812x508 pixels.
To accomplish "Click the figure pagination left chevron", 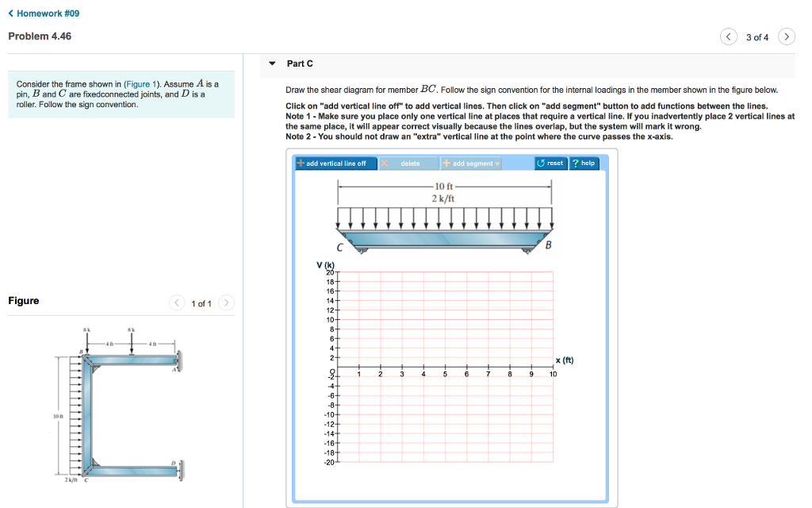I will [175, 302].
